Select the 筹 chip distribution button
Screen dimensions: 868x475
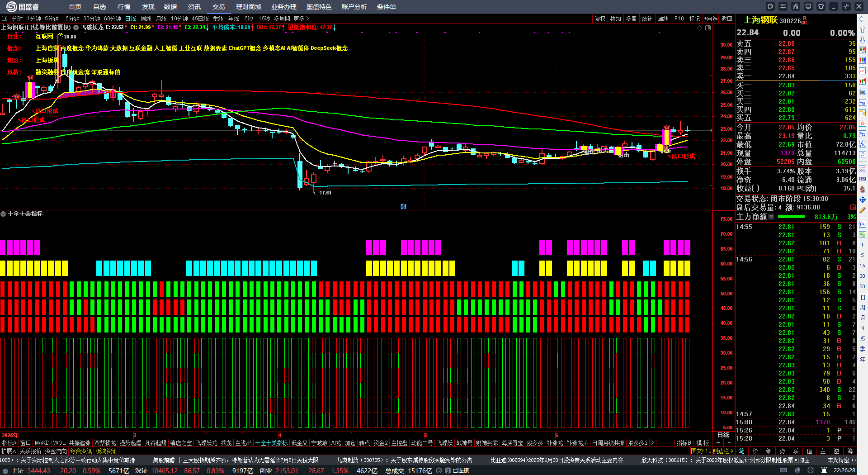pyautogui.click(x=850, y=451)
